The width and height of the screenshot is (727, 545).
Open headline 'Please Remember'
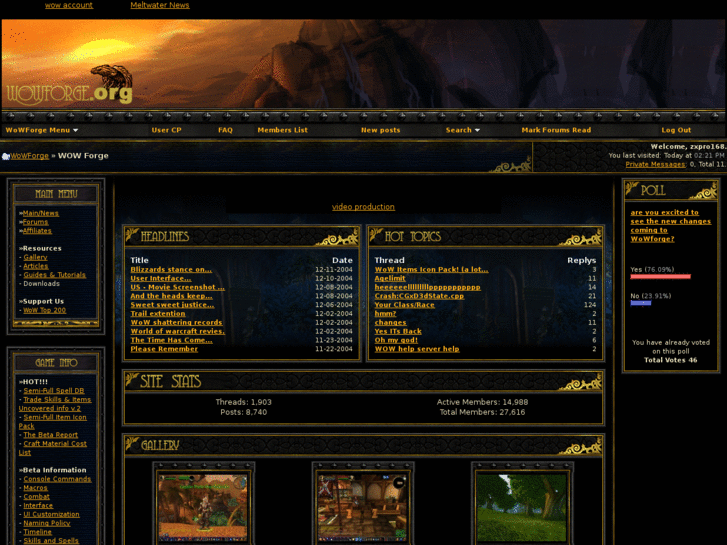(x=164, y=349)
